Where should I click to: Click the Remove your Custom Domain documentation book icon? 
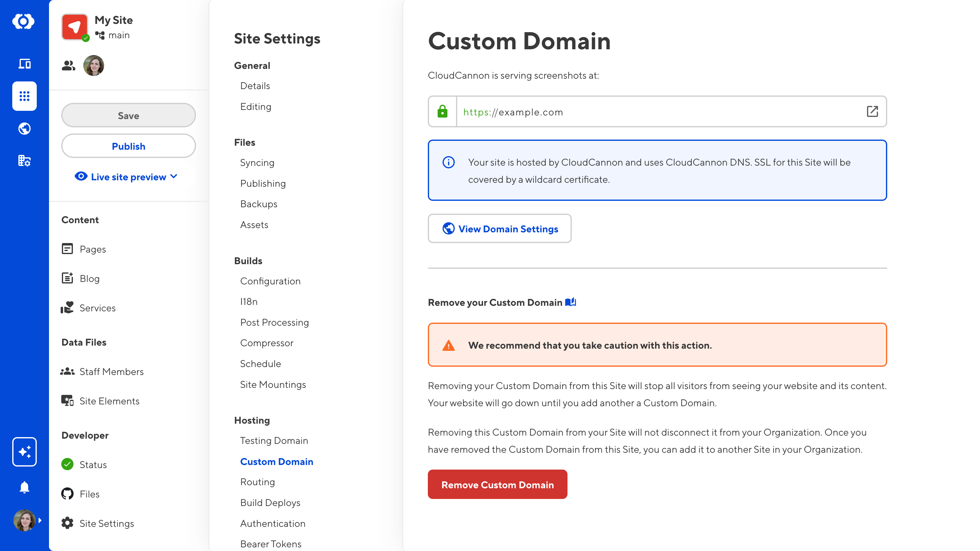[x=571, y=302]
